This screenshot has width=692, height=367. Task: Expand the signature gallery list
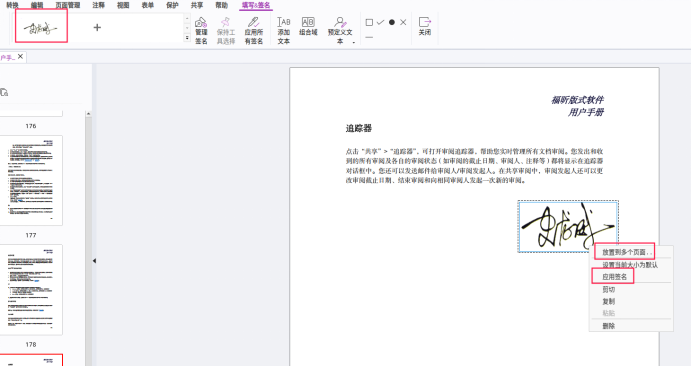point(187,38)
